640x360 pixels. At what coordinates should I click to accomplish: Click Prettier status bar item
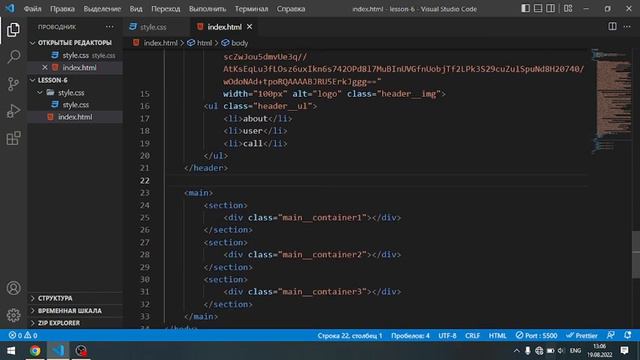click(582, 336)
